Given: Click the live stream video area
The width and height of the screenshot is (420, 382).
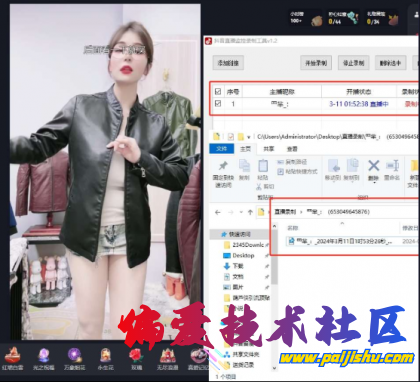Looking at the screenshot, I should point(105,172).
